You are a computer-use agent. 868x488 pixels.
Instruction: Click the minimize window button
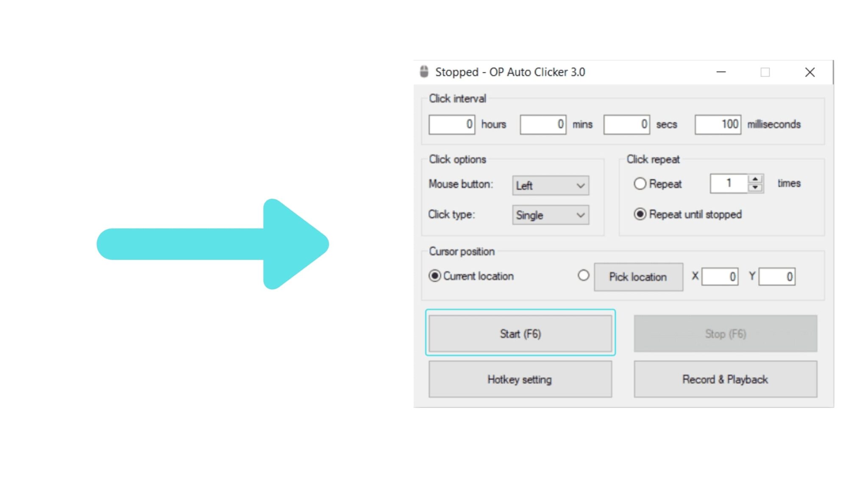click(721, 72)
